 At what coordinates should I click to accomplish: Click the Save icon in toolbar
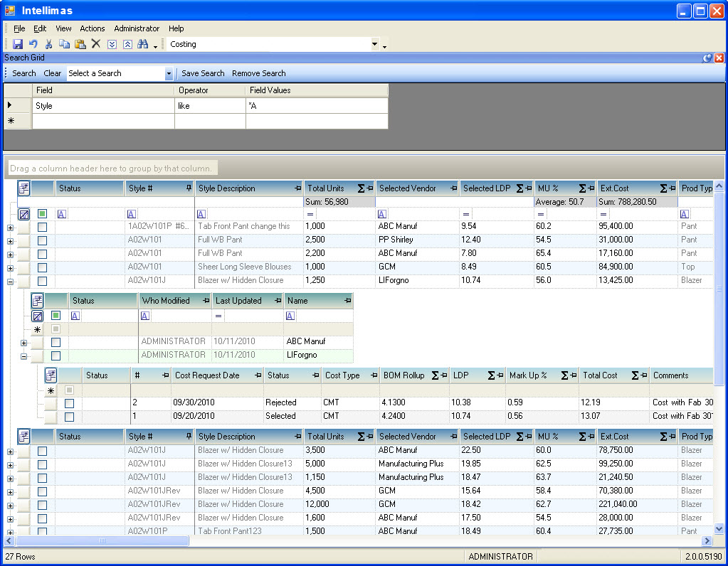18,44
